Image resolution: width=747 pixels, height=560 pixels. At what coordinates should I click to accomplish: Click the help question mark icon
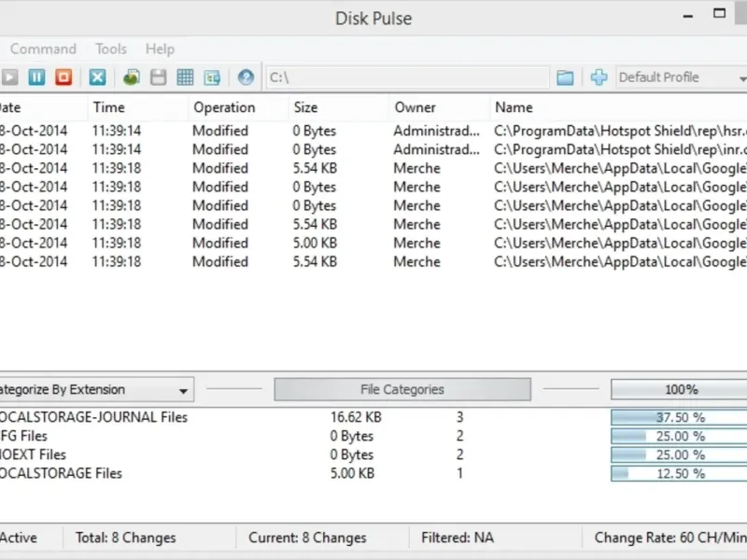[246, 77]
